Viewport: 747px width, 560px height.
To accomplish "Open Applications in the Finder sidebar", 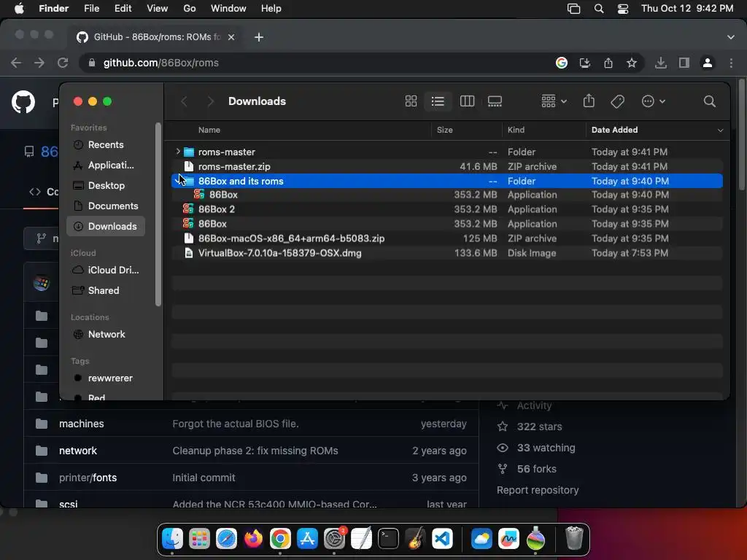I will [105, 165].
